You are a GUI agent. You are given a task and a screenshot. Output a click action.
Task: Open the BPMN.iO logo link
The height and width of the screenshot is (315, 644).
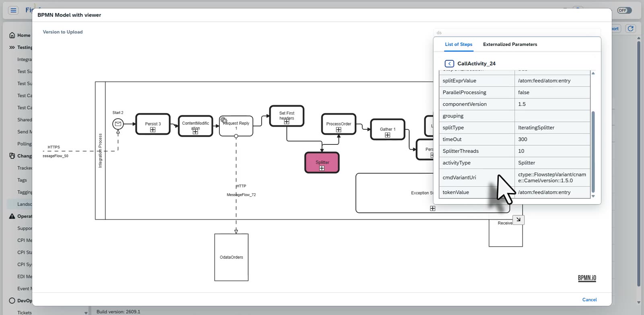(587, 278)
